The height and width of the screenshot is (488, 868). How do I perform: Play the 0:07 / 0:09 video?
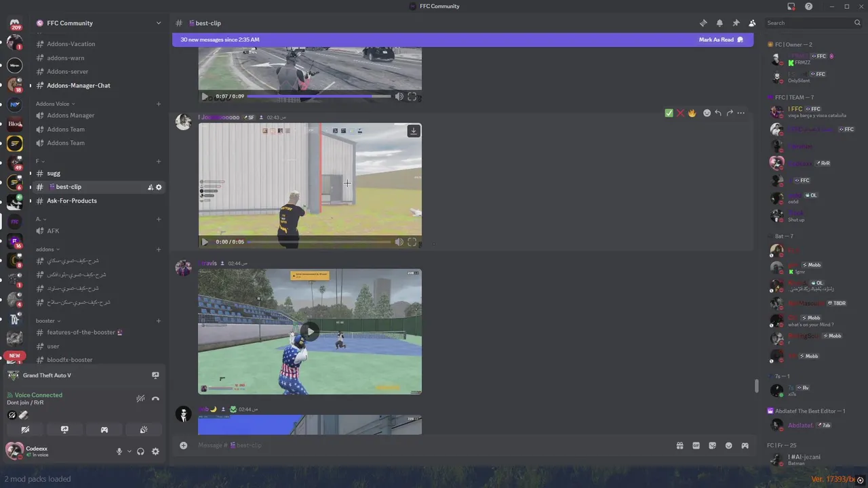click(205, 97)
